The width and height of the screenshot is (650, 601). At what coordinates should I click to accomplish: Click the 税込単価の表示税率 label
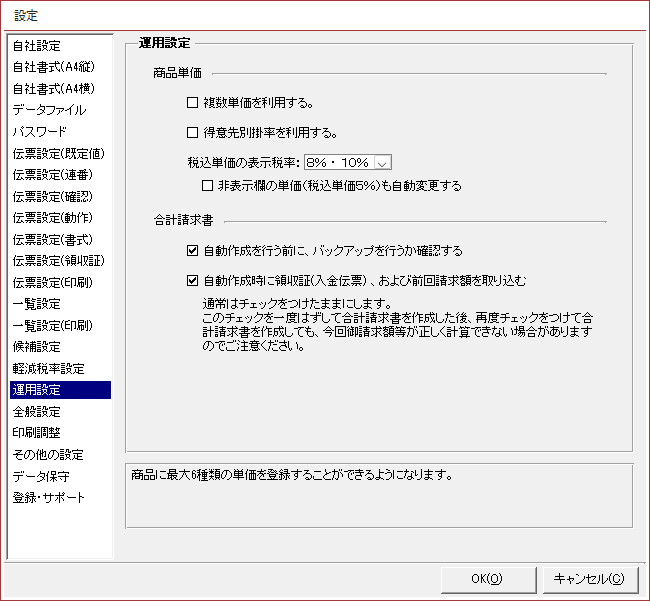pyautogui.click(x=244, y=162)
